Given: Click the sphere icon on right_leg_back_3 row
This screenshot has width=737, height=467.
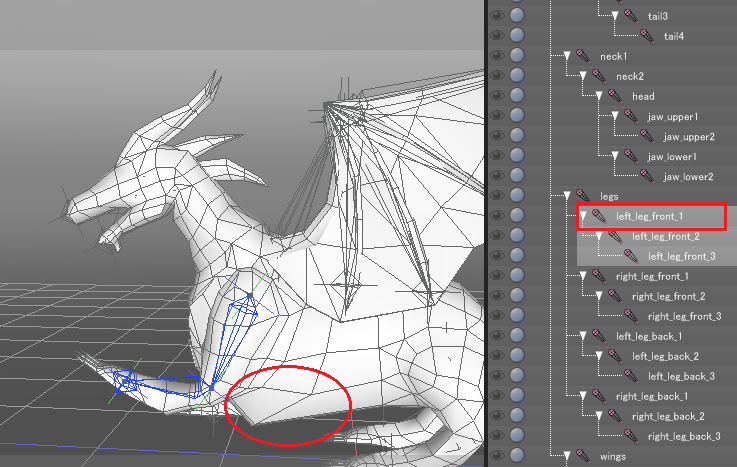Looking at the screenshot, I should [x=517, y=435].
